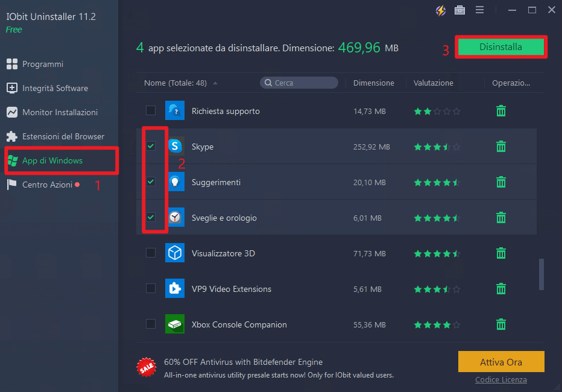Uncheck the Suggerimenti checkbox
This screenshot has height=392, width=562.
pyautogui.click(x=151, y=182)
